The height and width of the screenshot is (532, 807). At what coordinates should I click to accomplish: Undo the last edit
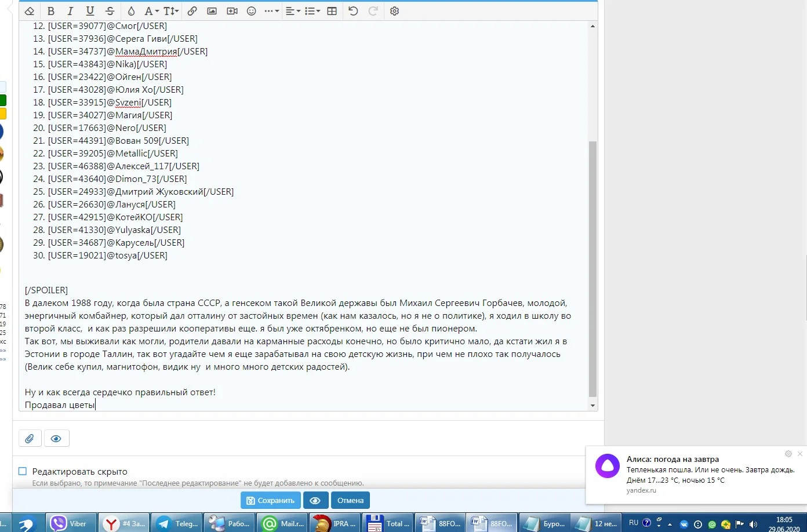353,10
